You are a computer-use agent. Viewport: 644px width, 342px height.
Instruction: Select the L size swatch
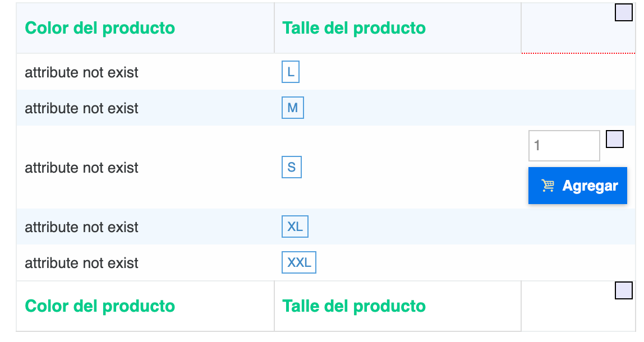coord(290,72)
